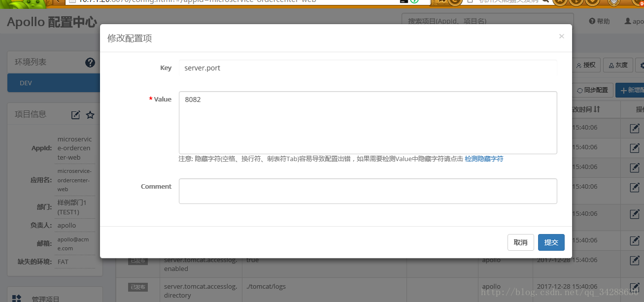644x302 pixels.
Task: Click the server.tomcat.accesslog.enabled key cell
Action: [x=201, y=264]
